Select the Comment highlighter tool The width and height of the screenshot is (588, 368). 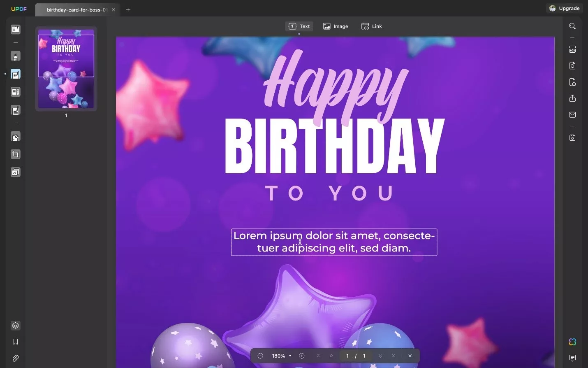pyautogui.click(x=16, y=56)
